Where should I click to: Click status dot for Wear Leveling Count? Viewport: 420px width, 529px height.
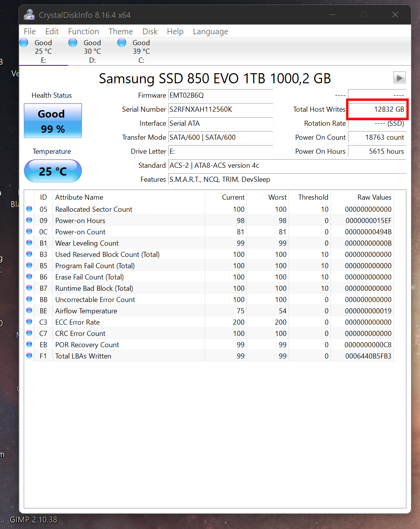click(29, 243)
